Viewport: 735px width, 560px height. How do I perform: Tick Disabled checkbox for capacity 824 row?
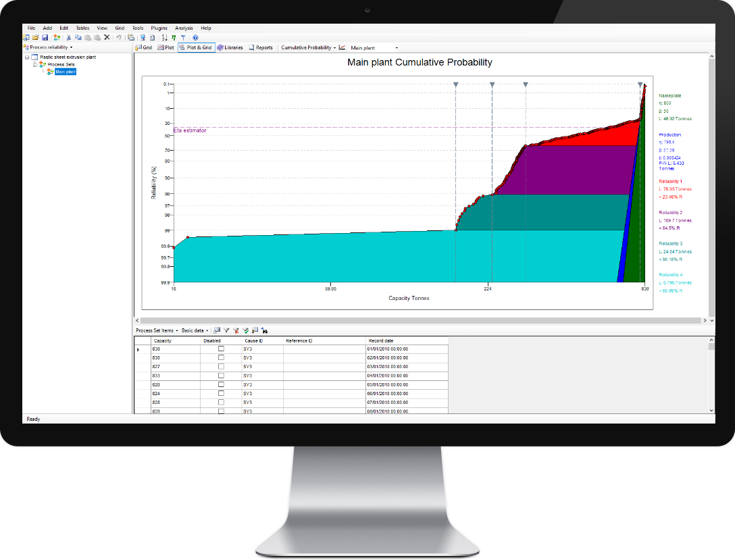click(x=221, y=393)
